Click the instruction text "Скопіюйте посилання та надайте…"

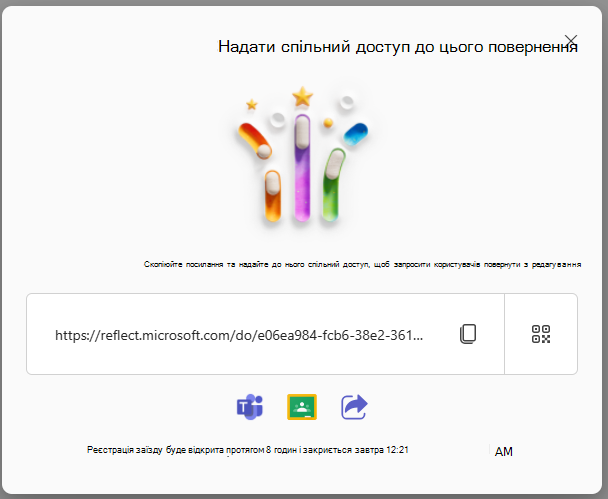tap(362, 264)
